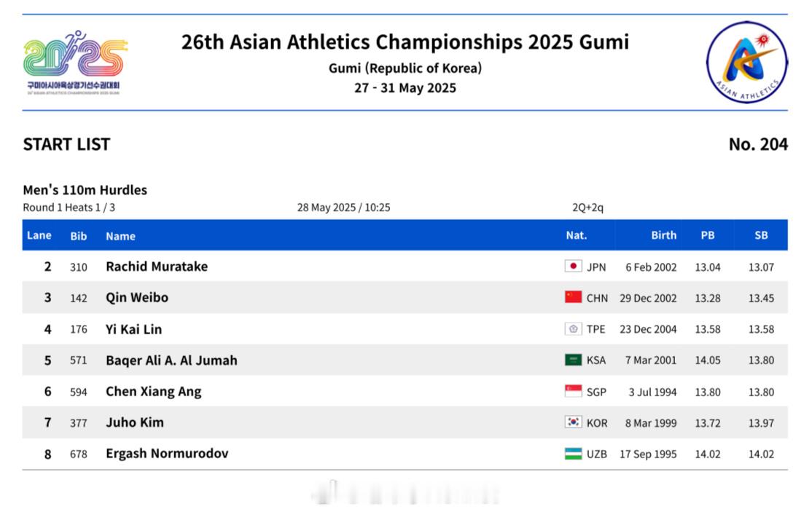Click the Uzbekistan flag icon

point(573,454)
